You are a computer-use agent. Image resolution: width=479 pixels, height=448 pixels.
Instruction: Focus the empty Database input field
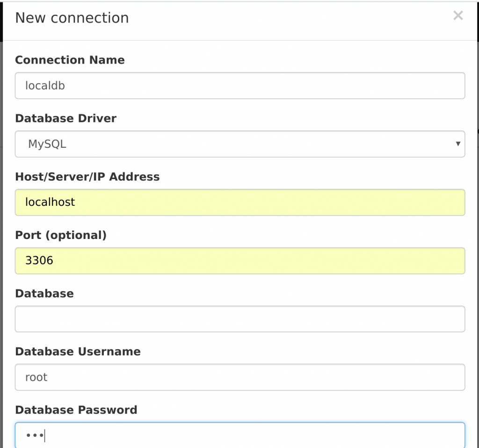(x=239, y=319)
